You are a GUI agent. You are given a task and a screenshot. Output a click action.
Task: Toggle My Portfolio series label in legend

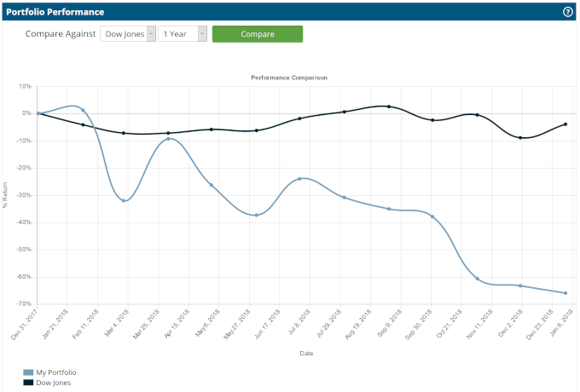[x=54, y=372]
